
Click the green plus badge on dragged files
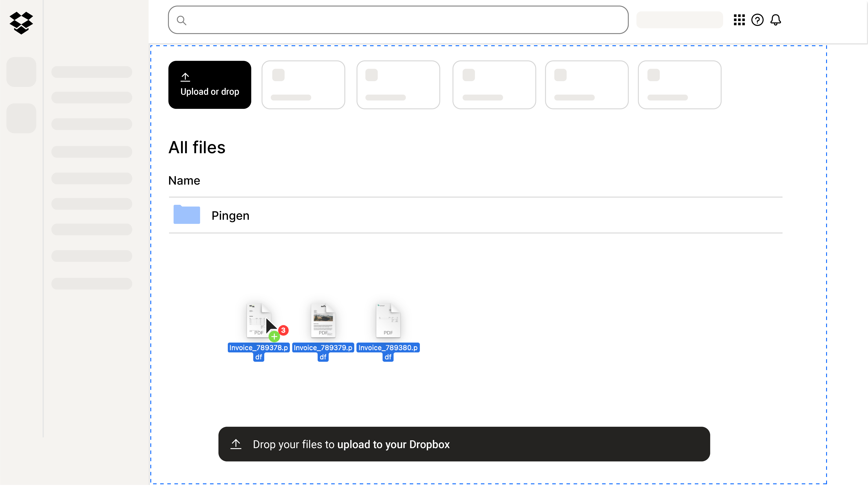tap(274, 336)
